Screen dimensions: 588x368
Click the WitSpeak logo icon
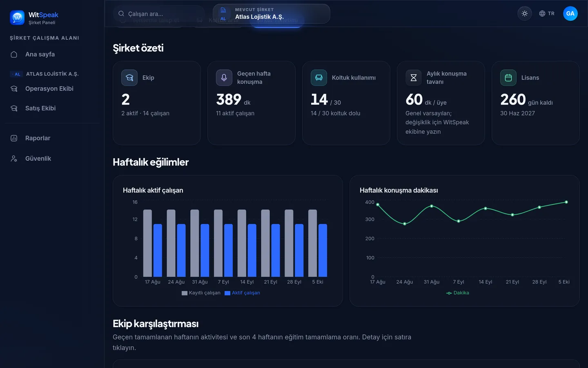[x=17, y=18]
